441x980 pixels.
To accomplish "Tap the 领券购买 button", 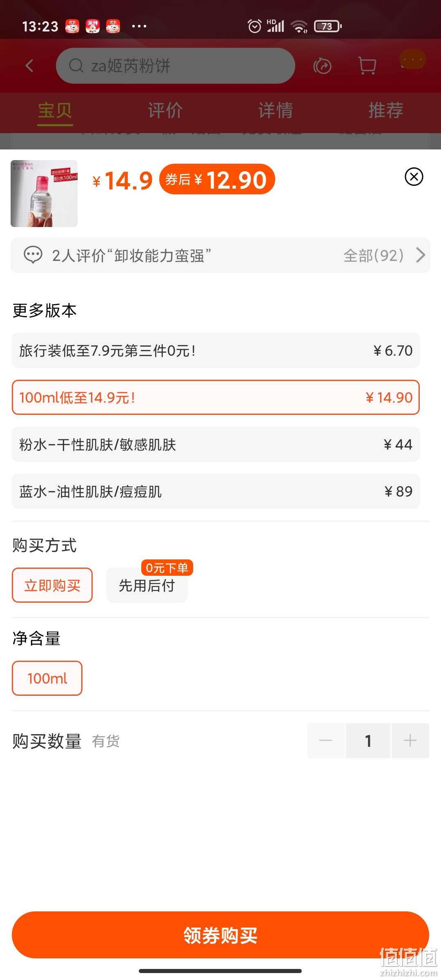I will pyautogui.click(x=220, y=935).
